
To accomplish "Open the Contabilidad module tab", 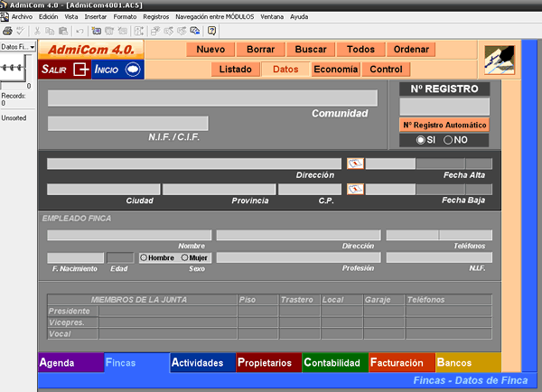I will 335,362.
